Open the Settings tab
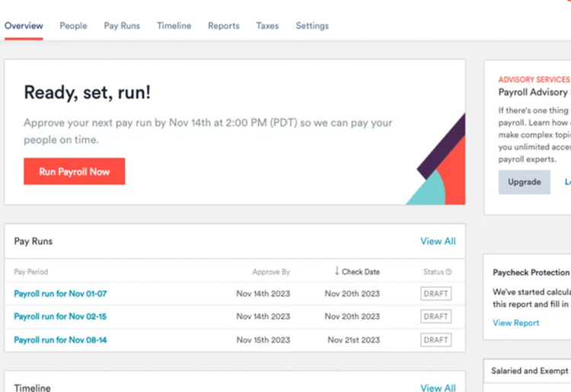The width and height of the screenshot is (571, 392). pyautogui.click(x=312, y=26)
